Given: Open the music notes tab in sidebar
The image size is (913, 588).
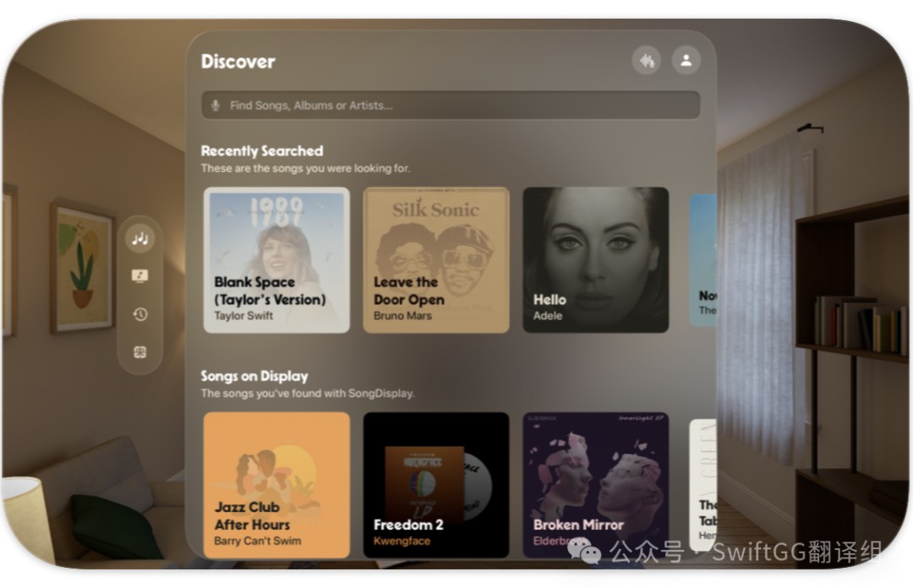Looking at the screenshot, I should point(139,238).
